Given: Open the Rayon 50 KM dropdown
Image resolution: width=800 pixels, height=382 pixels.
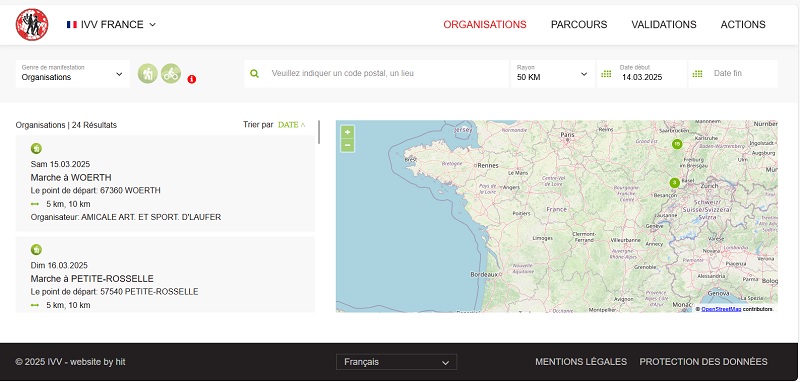Looking at the screenshot, I should [553, 74].
